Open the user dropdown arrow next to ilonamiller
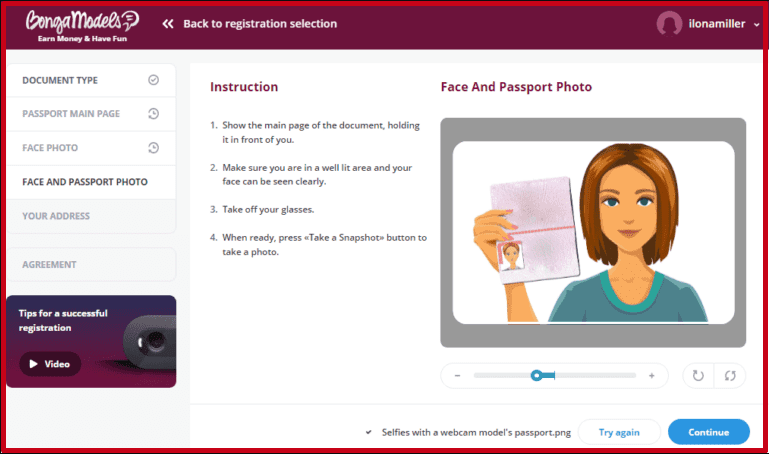This screenshot has height=454, width=769. 756,24
